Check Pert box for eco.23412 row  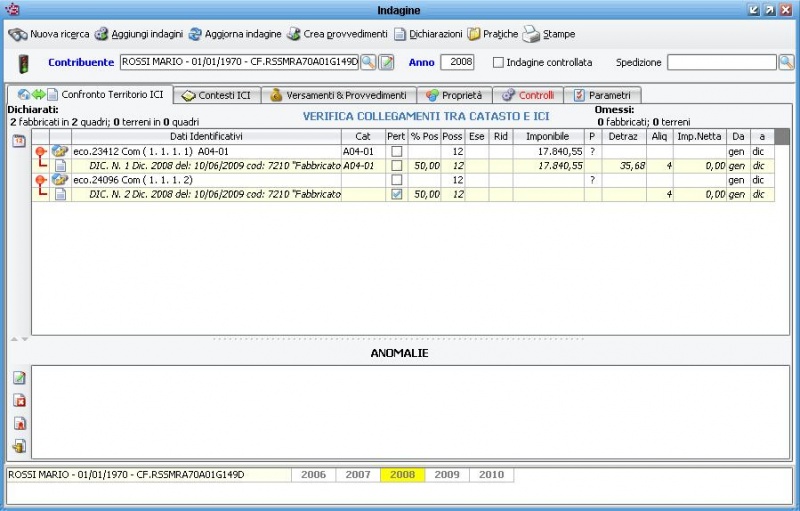(x=396, y=151)
